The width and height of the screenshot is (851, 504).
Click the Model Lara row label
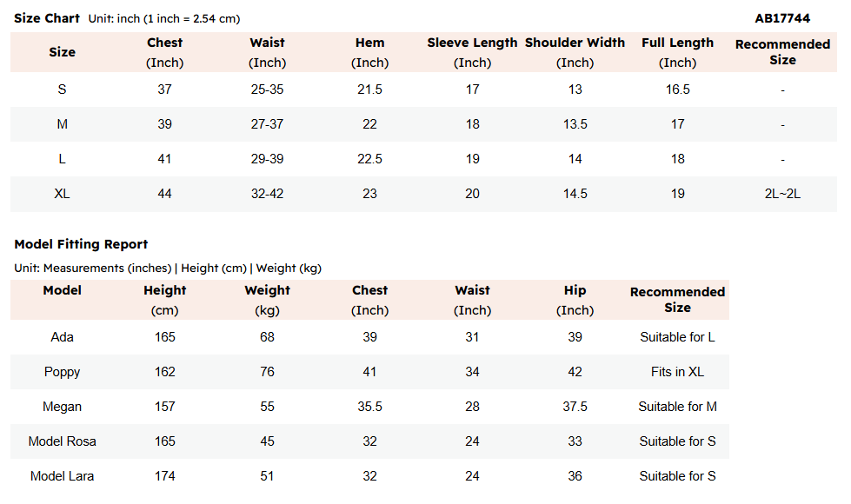coord(62,476)
